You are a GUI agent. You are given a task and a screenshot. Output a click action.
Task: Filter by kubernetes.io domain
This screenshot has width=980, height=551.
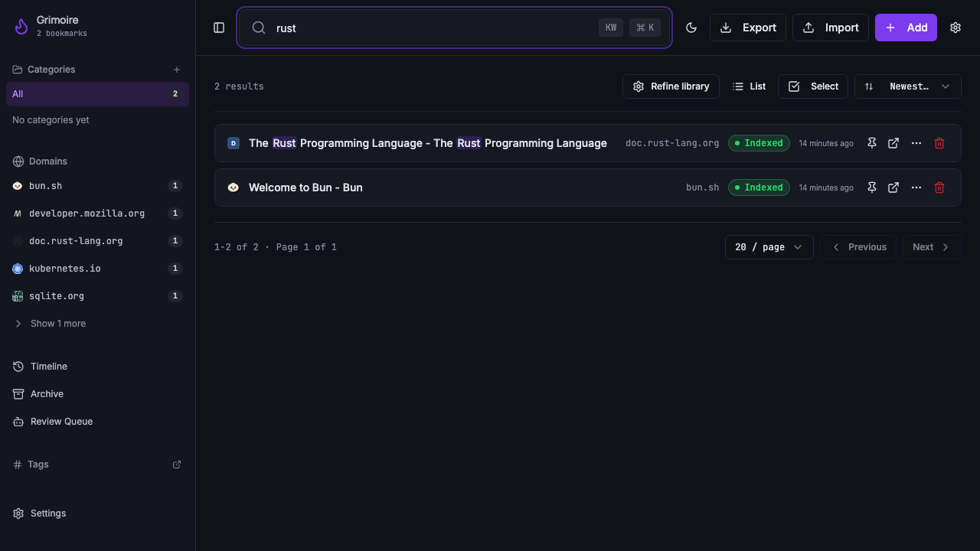point(97,269)
